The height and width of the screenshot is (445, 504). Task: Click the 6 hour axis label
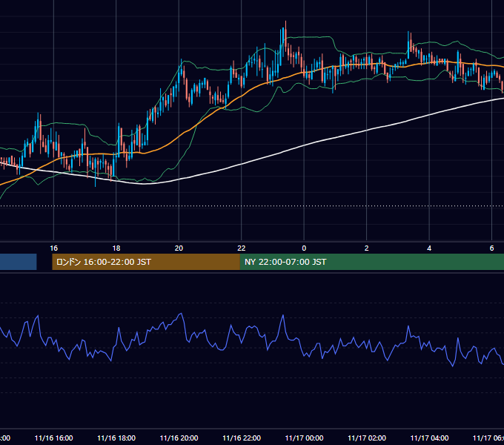pos(491,248)
